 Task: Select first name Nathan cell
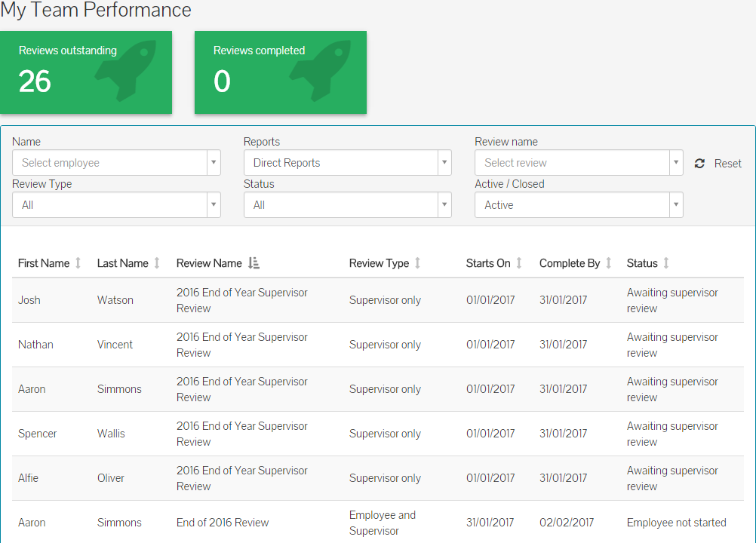click(x=35, y=345)
